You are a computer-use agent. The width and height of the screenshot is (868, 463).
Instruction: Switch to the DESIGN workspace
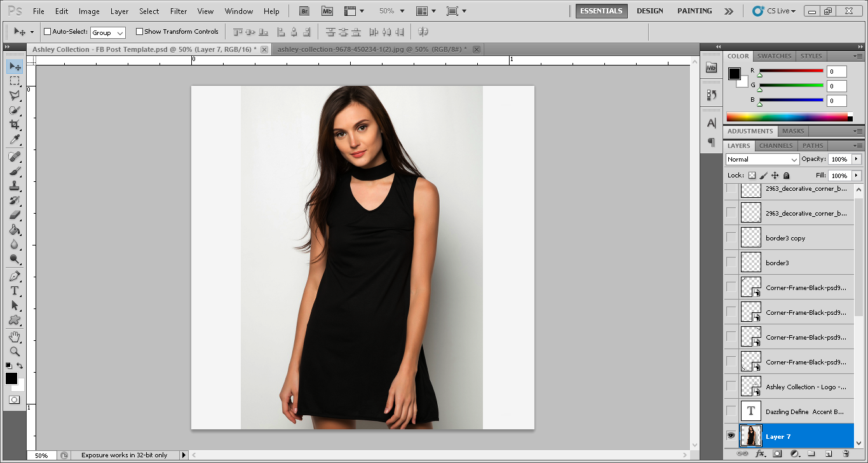click(649, 11)
